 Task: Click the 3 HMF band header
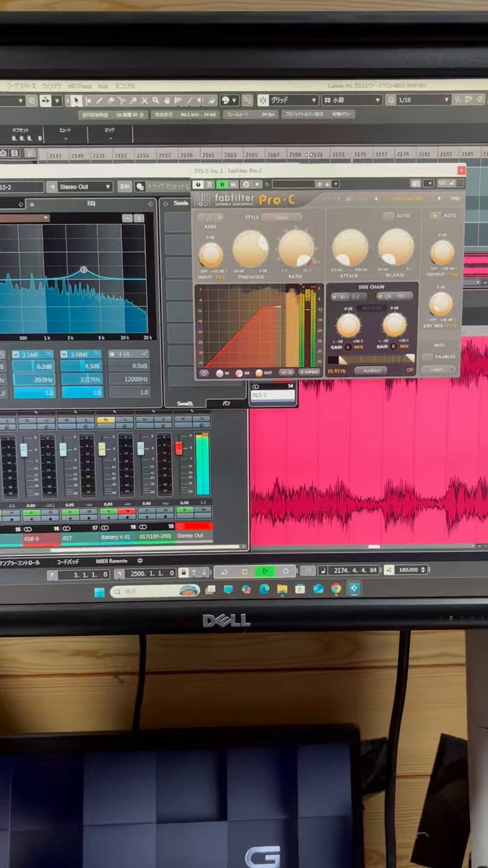(x=81, y=354)
